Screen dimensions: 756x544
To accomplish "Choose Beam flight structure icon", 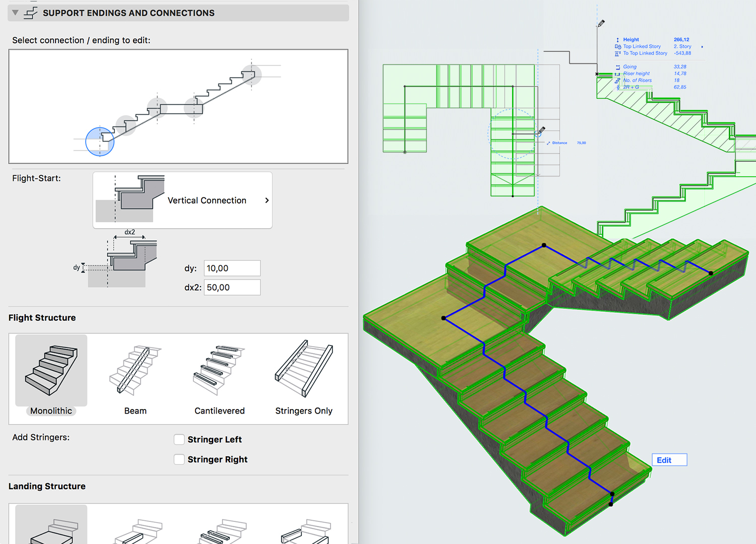I will click(x=135, y=370).
